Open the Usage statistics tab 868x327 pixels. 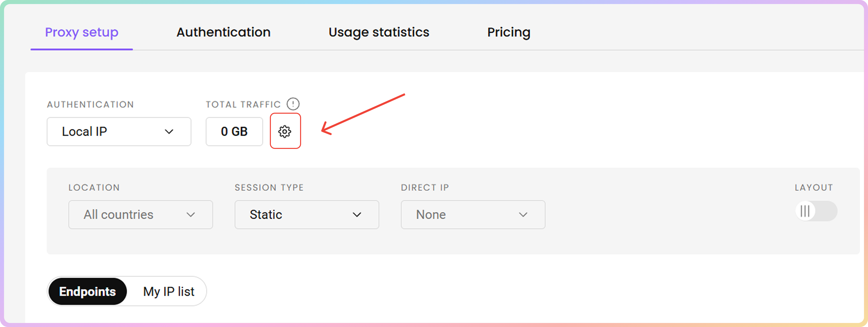point(379,32)
